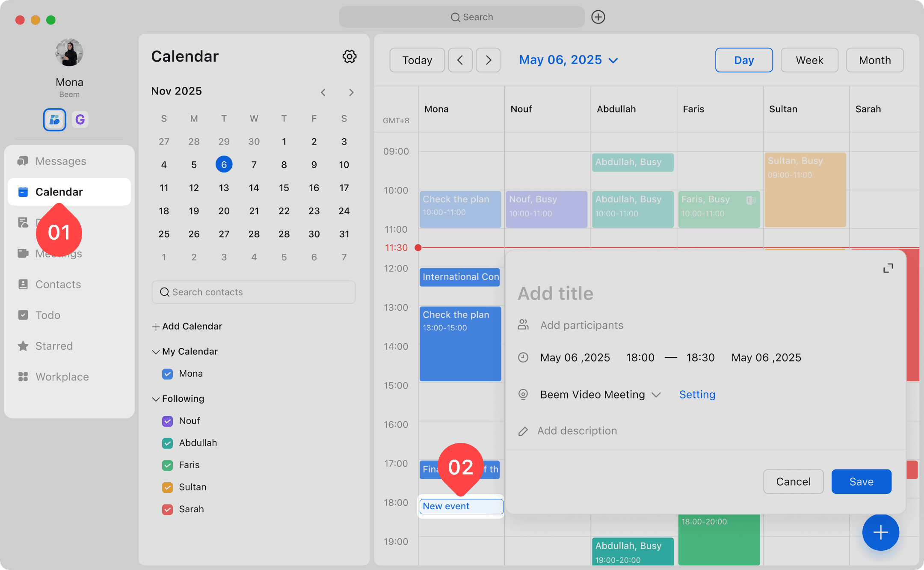
Task: Click the plus icon beside search bar
Action: click(x=598, y=17)
